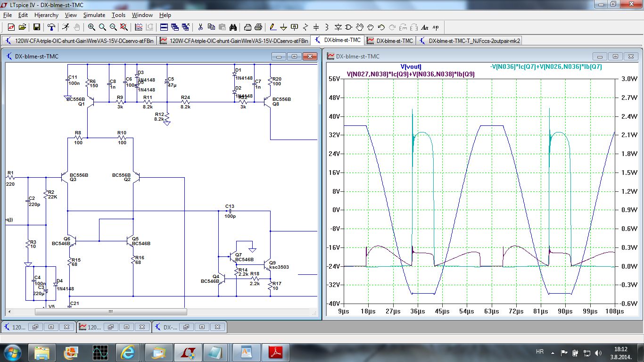
Task: Select the Drag hand tool
Action: (371, 27)
